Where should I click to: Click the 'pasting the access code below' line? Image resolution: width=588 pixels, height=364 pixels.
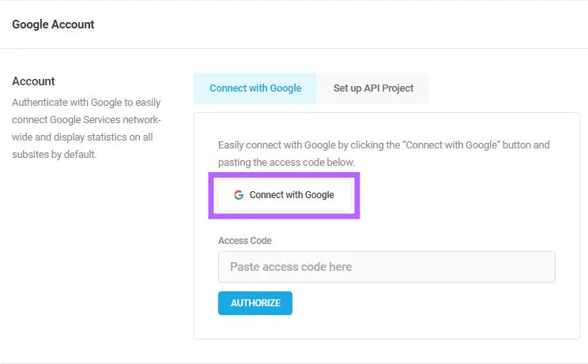(287, 163)
